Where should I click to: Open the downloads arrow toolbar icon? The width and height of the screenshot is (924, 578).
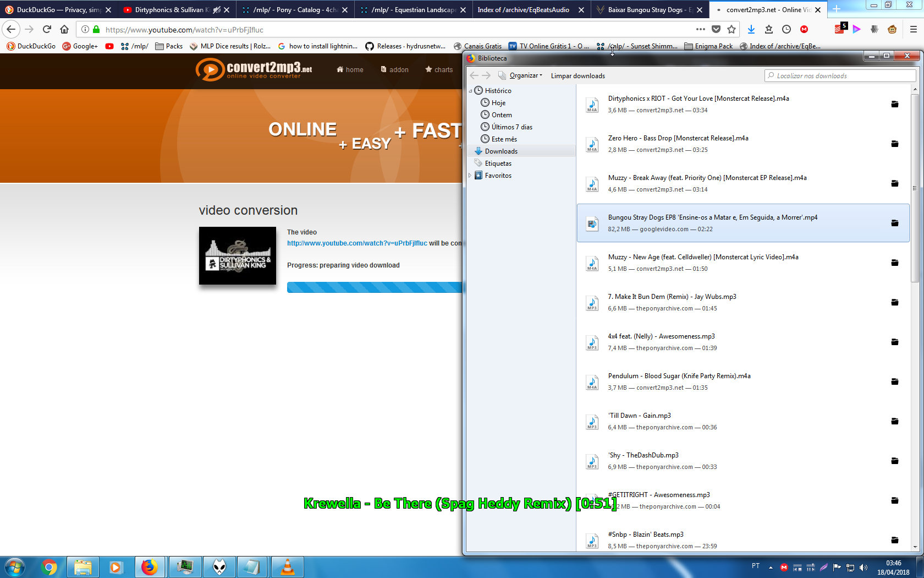coord(751,29)
